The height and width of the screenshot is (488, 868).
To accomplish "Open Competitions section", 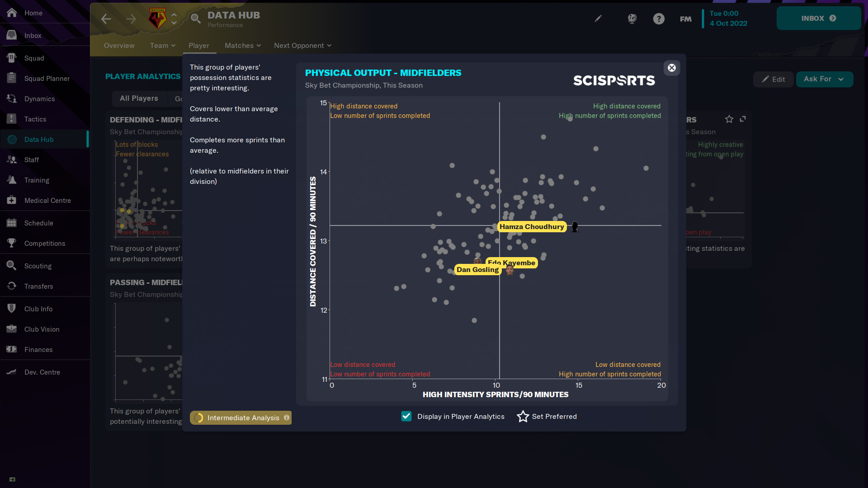I will coord(45,243).
